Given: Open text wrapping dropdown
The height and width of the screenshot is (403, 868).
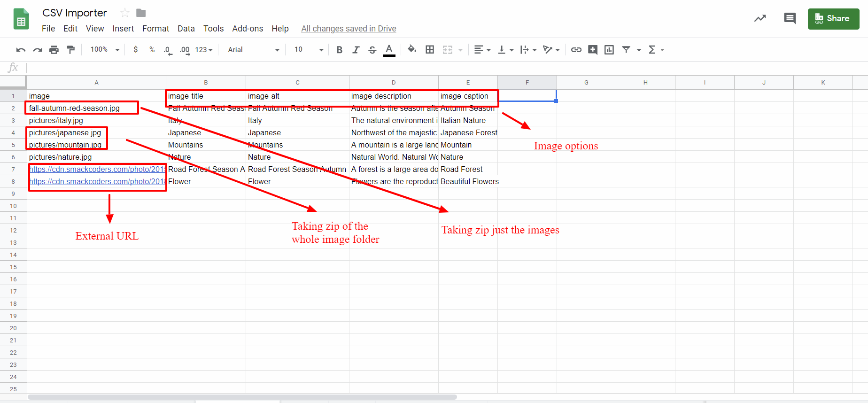Looking at the screenshot, I should [x=528, y=50].
